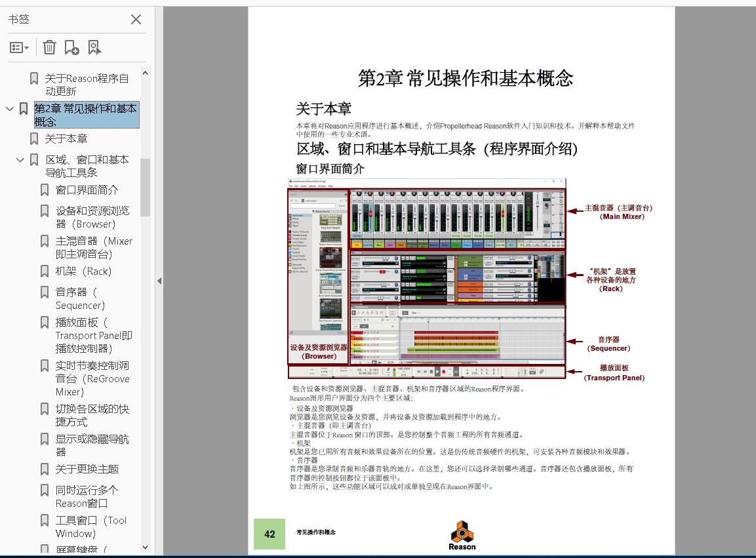The image size is (756, 558).
Task: Open bookmark 关于本章
Action: [x=66, y=139]
